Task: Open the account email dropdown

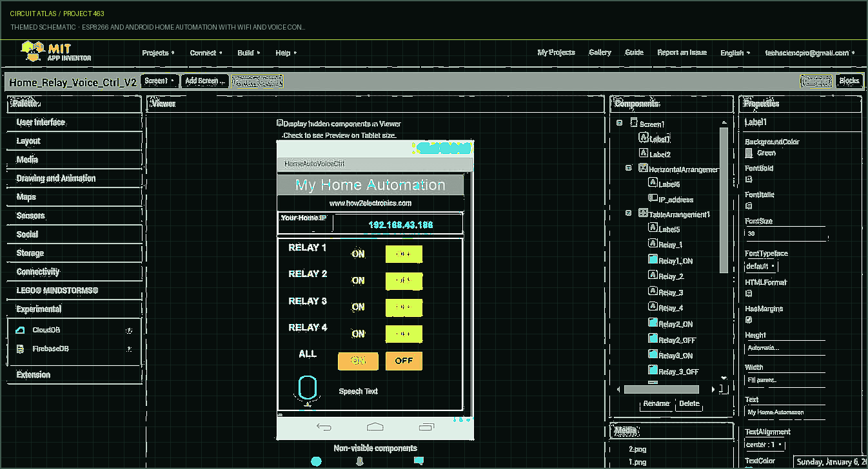Action: [x=810, y=53]
